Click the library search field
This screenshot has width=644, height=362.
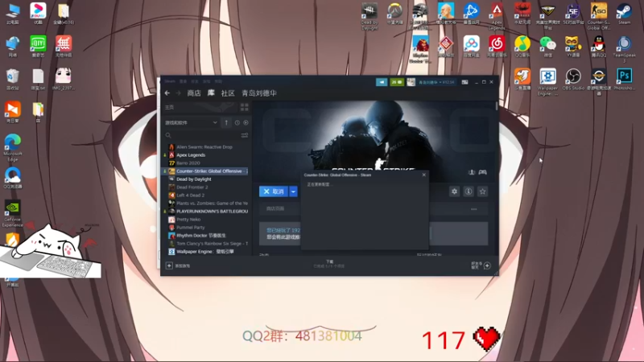201,135
